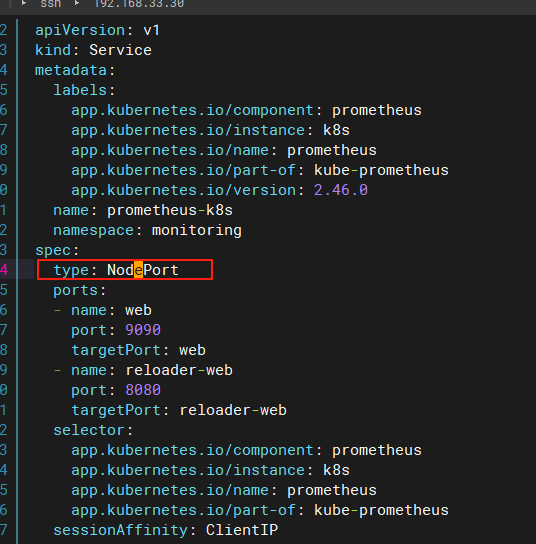This screenshot has width=536, height=544.
Task: Click the gutter line number beside 'kind: Service'
Action: [3, 50]
